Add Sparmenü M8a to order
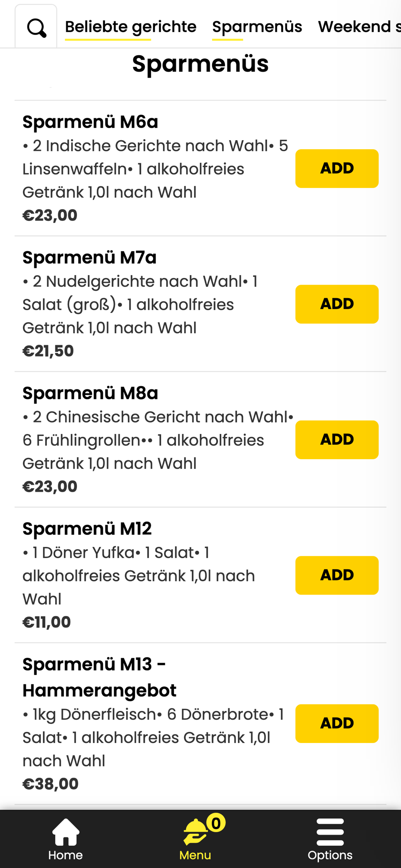Viewport: 401px width, 868px height. [337, 440]
